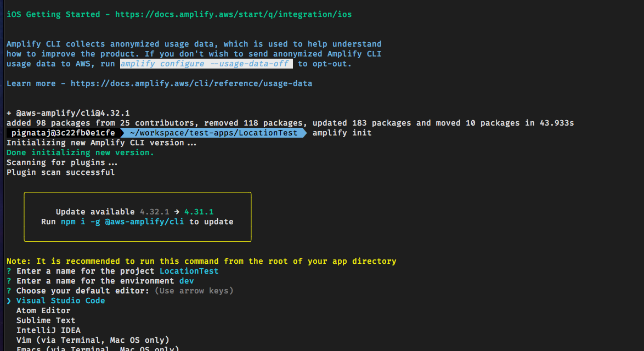This screenshot has width=644, height=351.
Task: Click the 'Plugin scan successful' line
Action: tap(61, 172)
